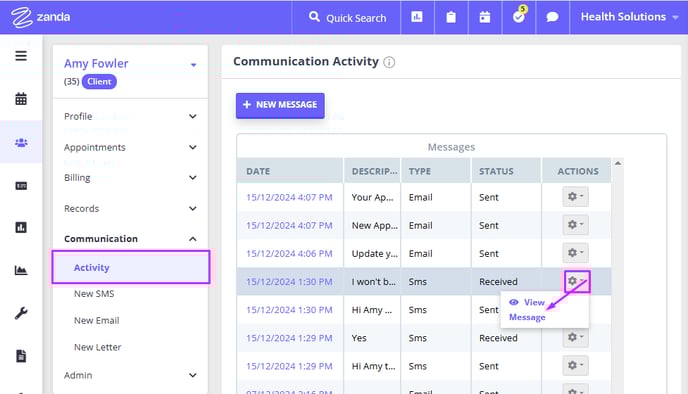Click the Quick Search field

tap(347, 18)
